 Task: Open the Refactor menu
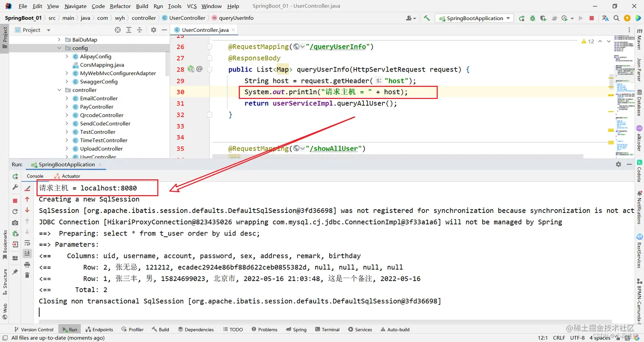pos(121,6)
